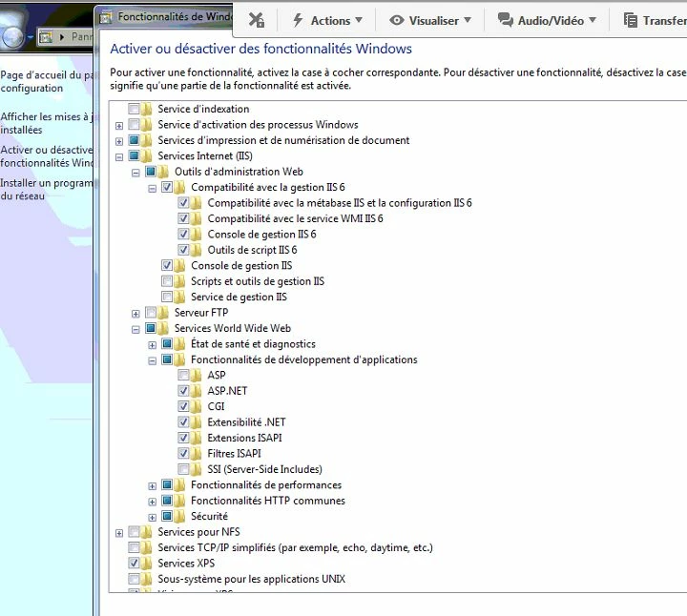Toggle Services d'impression et de numérisation checkbox
The image size is (687, 616).
(134, 140)
